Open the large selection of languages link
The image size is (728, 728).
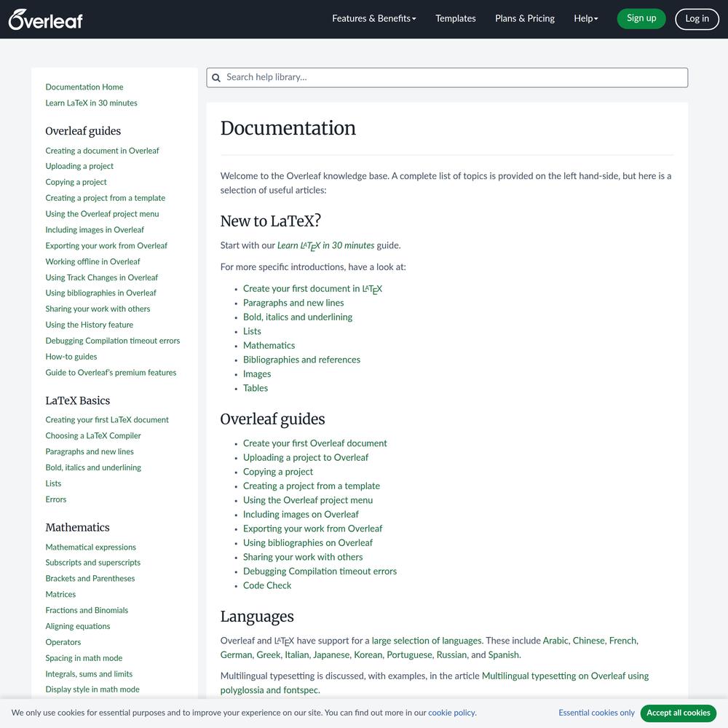tap(427, 641)
